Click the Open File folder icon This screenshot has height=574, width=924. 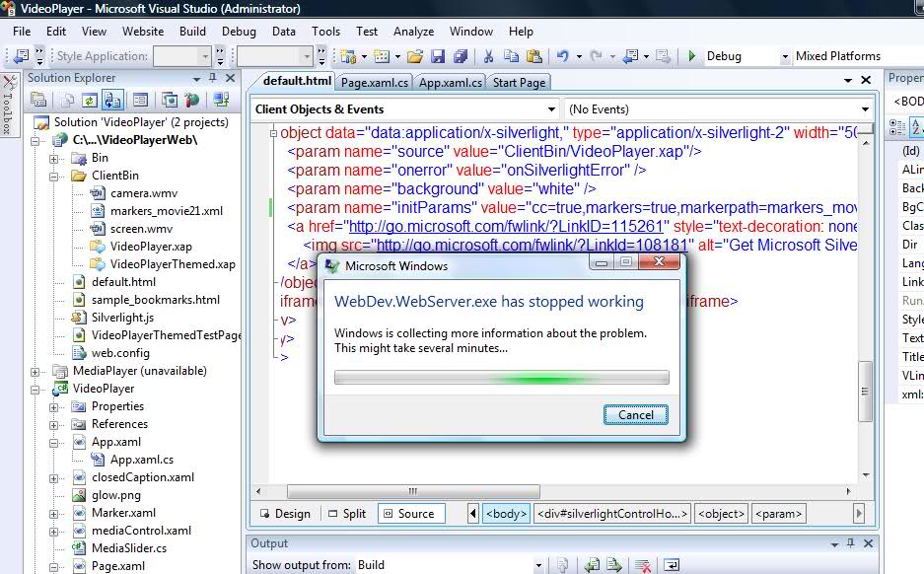[415, 56]
